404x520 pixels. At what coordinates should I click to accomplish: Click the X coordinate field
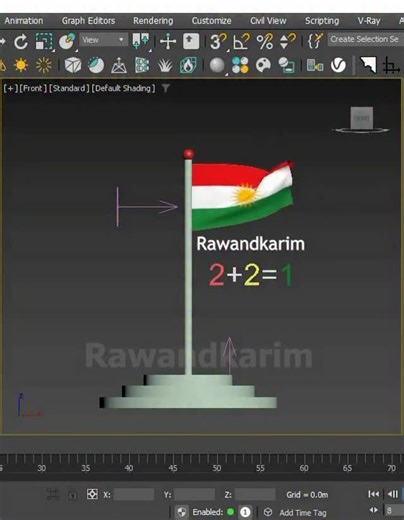coord(134,494)
